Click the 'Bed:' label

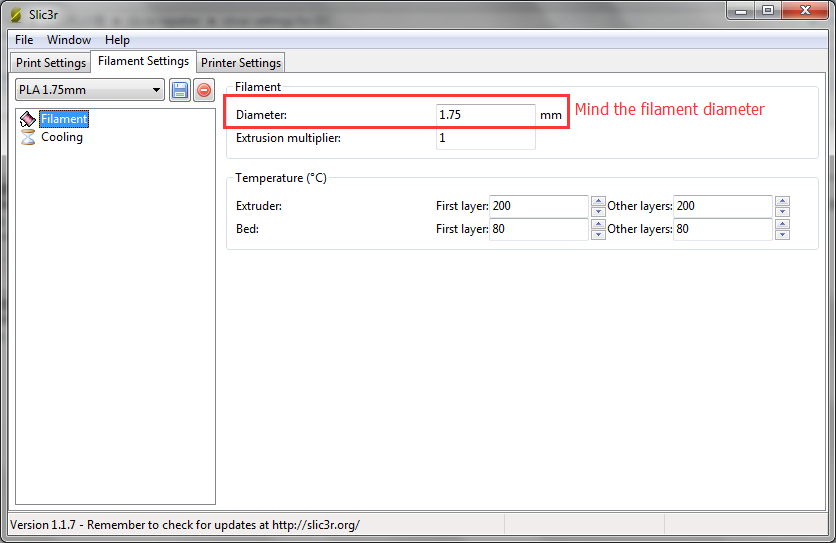click(247, 229)
